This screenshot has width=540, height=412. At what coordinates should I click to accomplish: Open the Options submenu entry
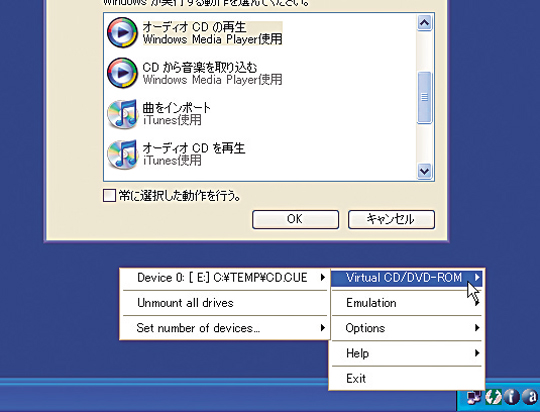click(x=407, y=328)
